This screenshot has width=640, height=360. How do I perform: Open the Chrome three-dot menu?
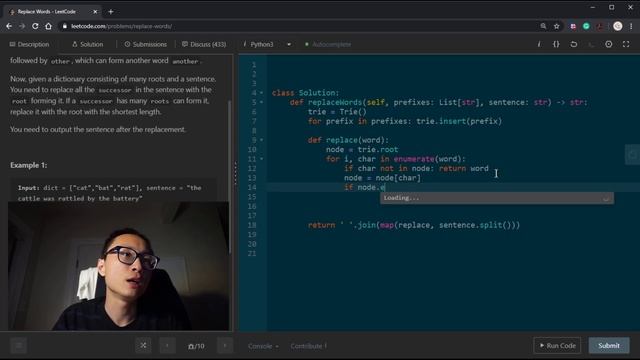[631, 26]
